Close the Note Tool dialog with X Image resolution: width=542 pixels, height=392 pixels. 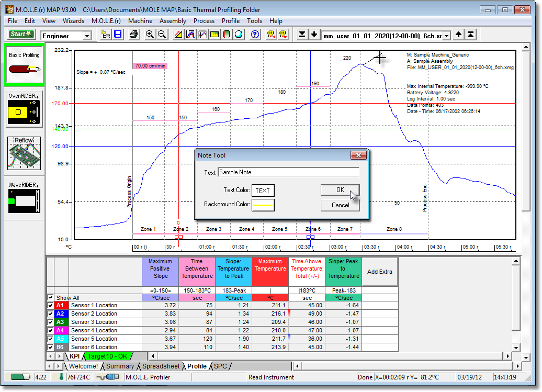point(358,155)
